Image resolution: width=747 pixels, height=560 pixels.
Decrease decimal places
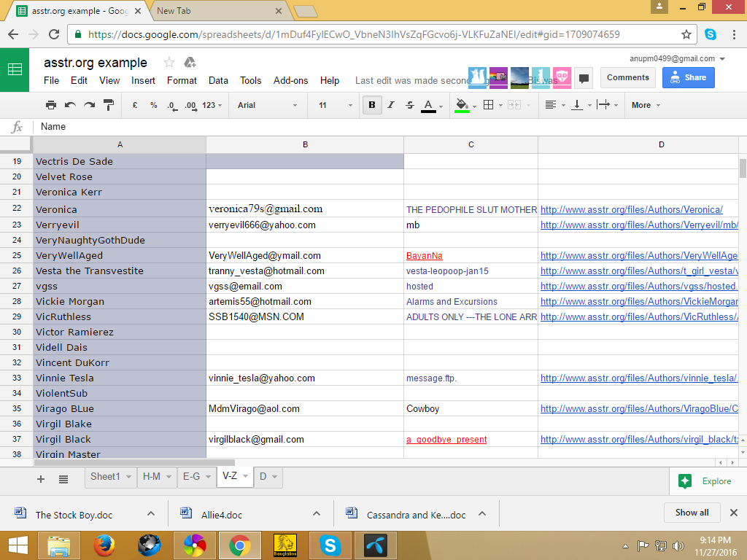click(x=172, y=106)
